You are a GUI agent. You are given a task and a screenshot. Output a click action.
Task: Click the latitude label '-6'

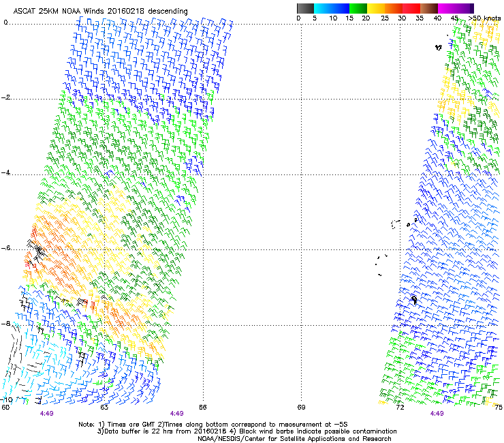(6, 248)
